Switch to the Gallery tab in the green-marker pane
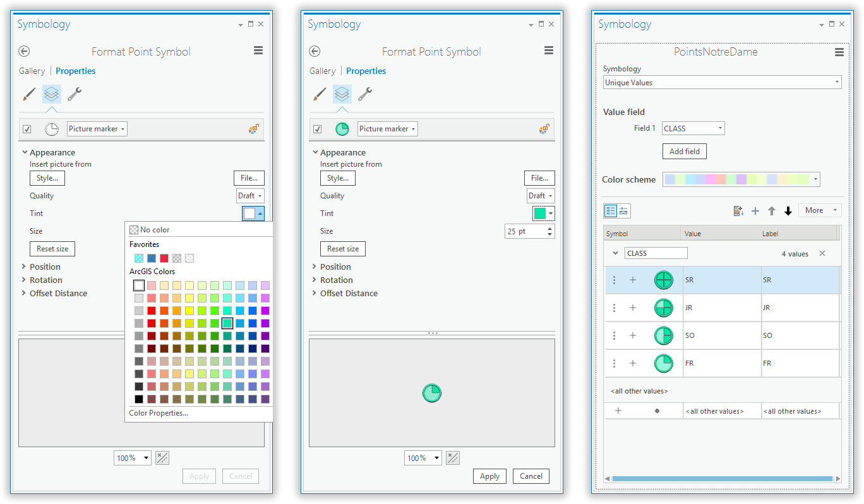The image size is (864, 504). coord(322,71)
